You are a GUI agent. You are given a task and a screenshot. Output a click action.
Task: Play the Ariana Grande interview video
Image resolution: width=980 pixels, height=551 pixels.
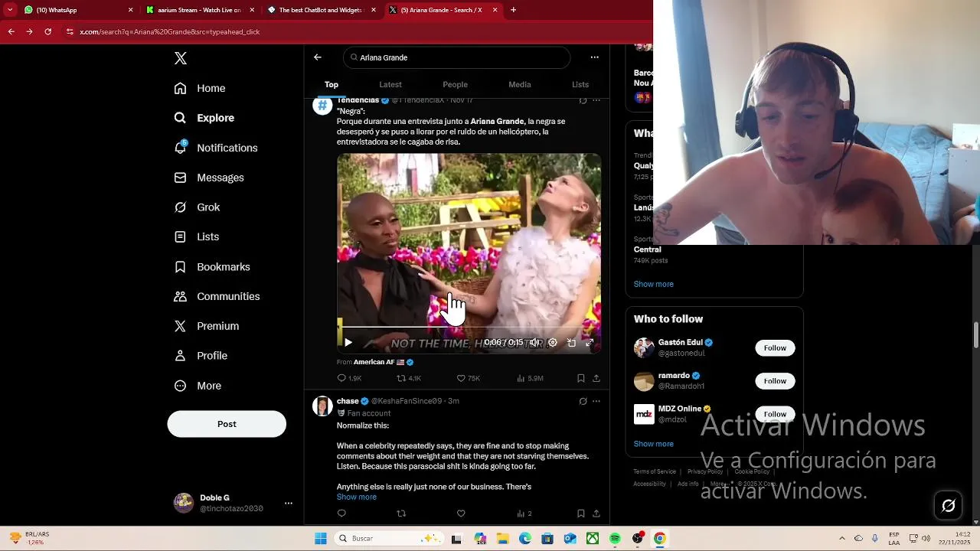tap(348, 343)
